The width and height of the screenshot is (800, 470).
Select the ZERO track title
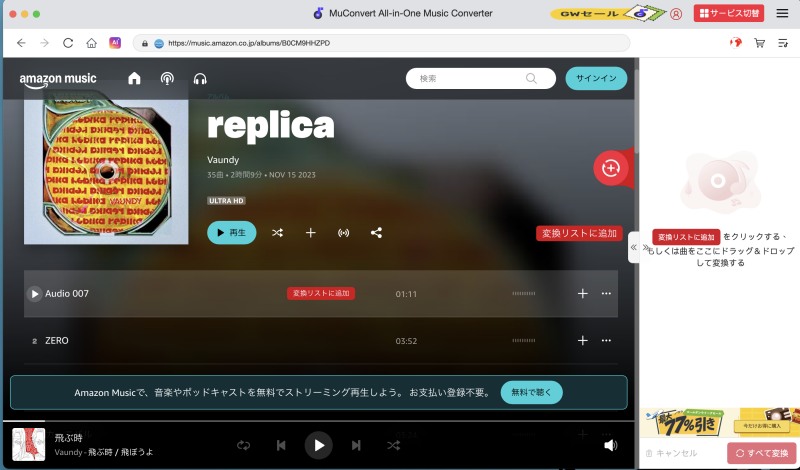[57, 340]
